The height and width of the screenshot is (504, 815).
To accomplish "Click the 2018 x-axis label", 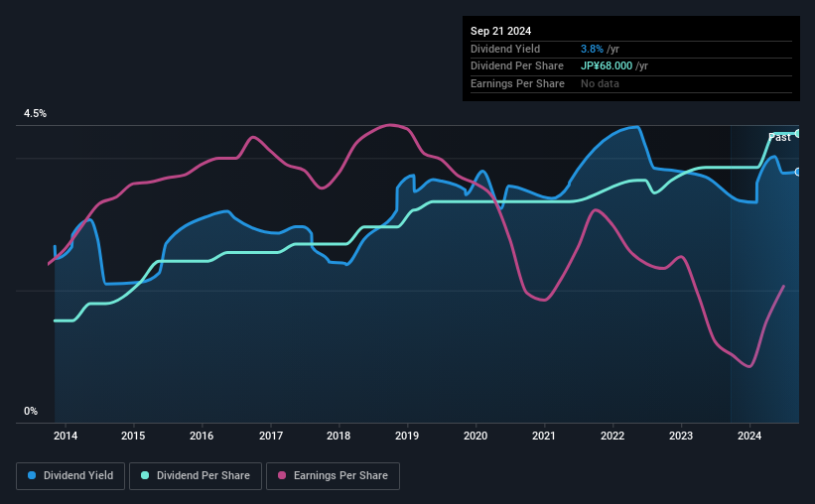I will pos(339,436).
